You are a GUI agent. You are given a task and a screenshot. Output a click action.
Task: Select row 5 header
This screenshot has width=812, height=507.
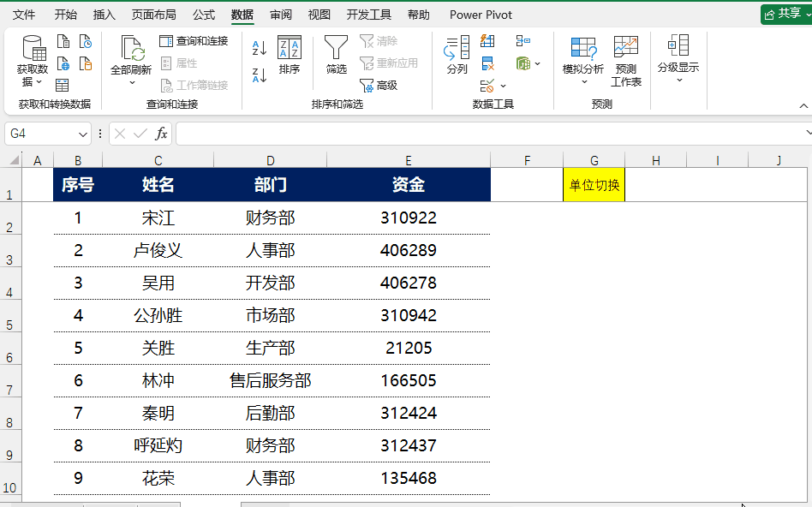pos(9,316)
